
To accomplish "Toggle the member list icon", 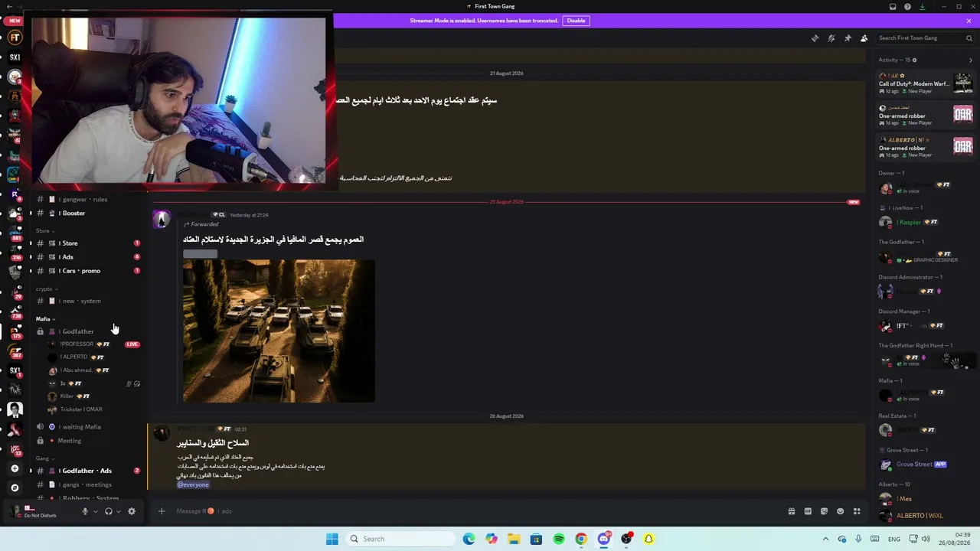I will pos(864,38).
